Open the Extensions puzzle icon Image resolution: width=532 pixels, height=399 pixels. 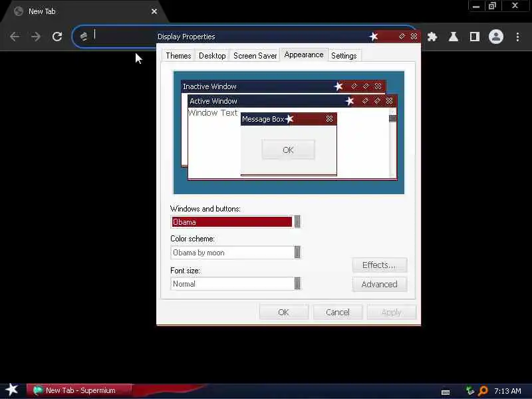tap(432, 37)
